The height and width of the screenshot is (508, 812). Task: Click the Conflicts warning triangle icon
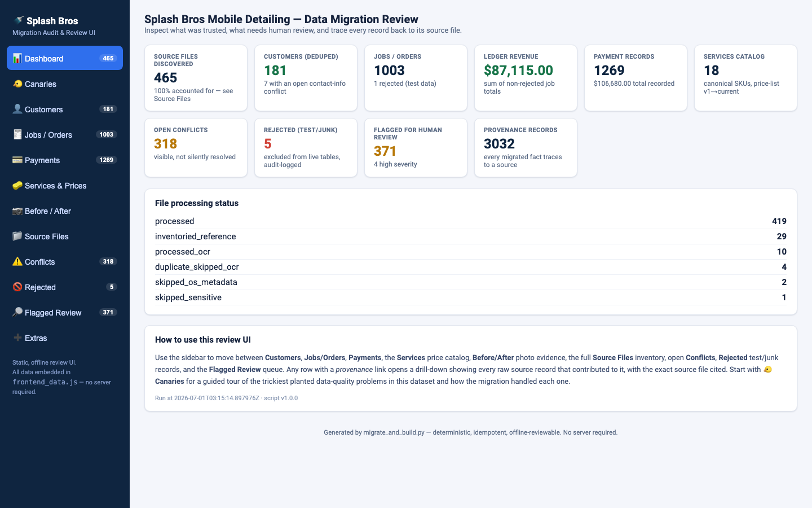click(x=17, y=261)
